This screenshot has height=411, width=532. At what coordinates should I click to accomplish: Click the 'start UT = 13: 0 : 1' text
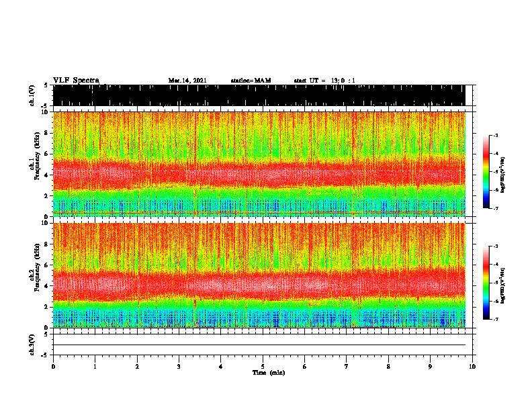pos(324,81)
